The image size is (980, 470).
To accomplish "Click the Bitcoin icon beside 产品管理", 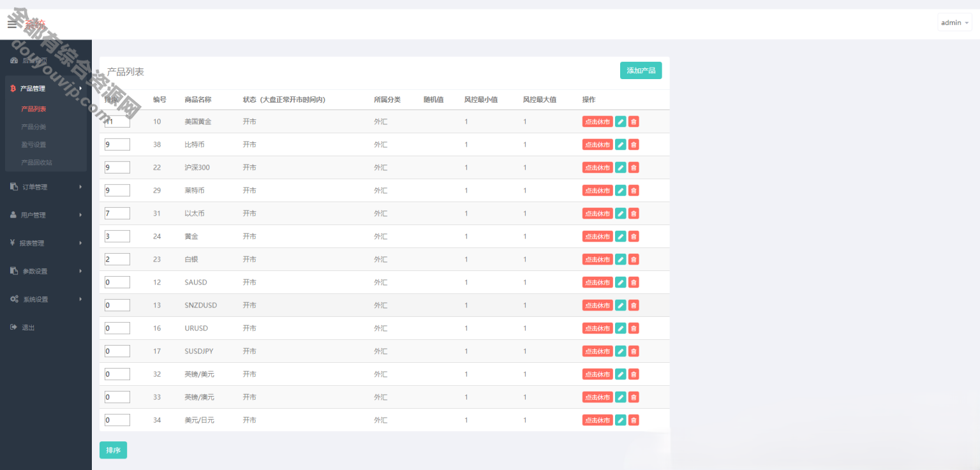I will point(13,89).
